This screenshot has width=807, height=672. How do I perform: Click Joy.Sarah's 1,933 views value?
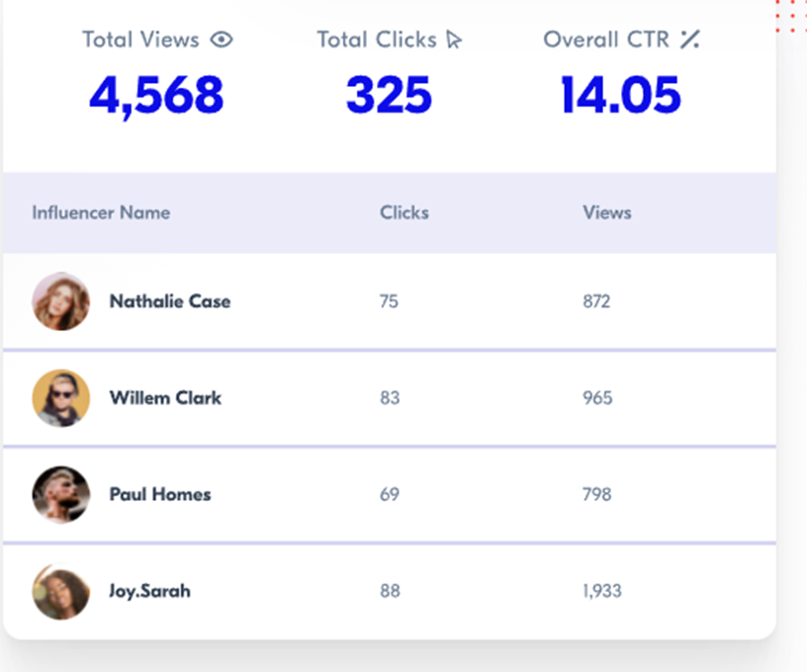pyautogui.click(x=602, y=591)
